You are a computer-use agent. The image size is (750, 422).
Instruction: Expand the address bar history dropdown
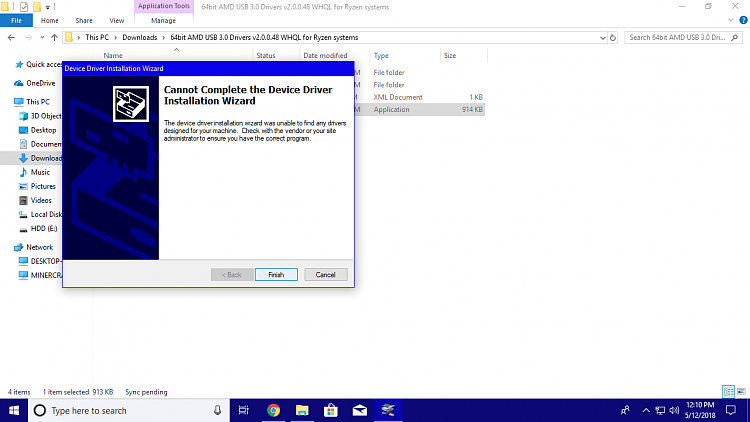(x=602, y=37)
